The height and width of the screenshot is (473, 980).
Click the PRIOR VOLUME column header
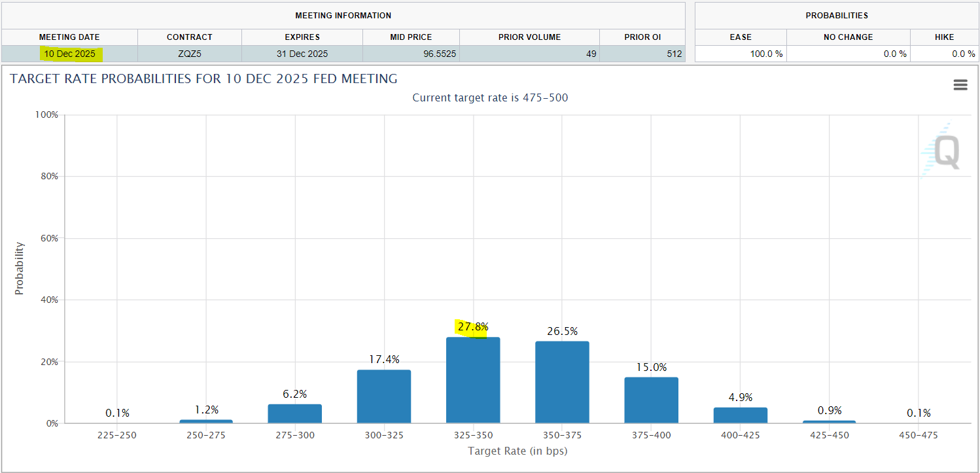tap(529, 37)
